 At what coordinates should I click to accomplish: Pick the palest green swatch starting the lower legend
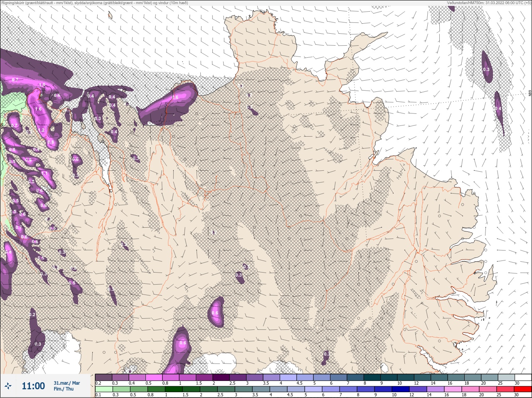(103, 389)
